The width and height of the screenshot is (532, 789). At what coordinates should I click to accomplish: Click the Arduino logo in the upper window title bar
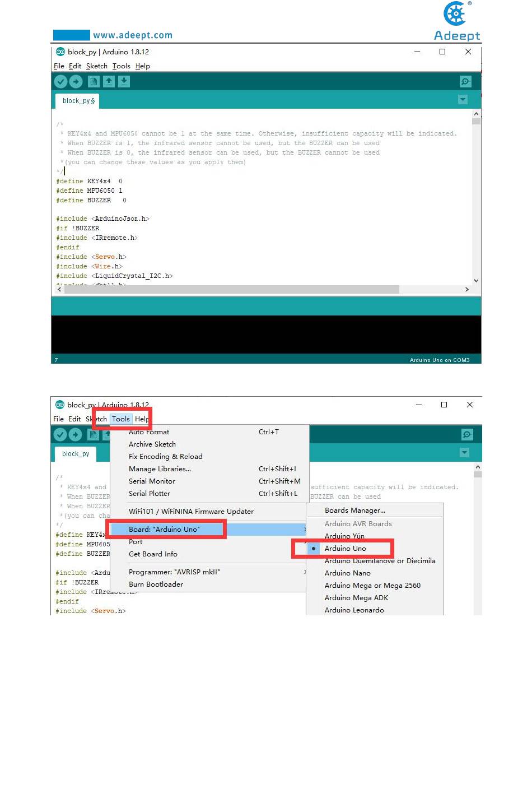click(60, 52)
